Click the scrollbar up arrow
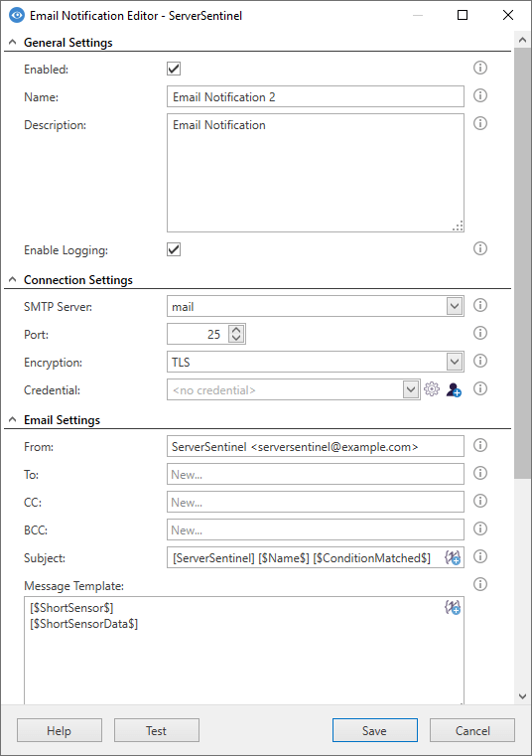532x756 pixels. (x=522, y=41)
